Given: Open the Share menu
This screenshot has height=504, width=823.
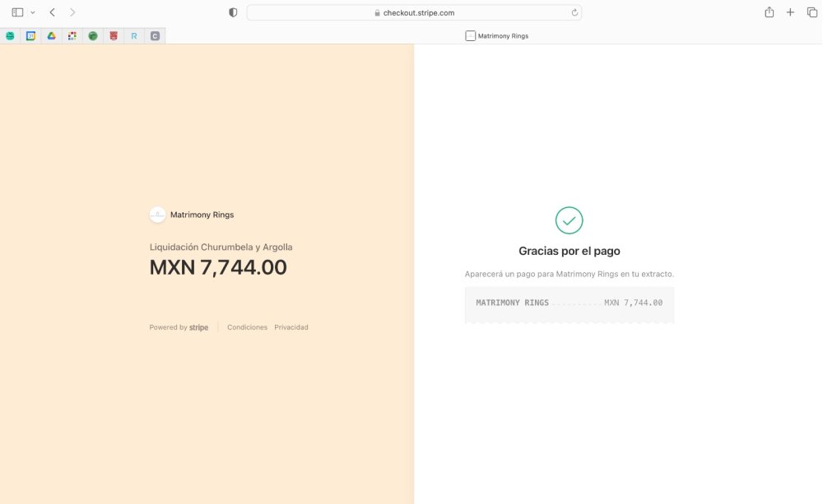Looking at the screenshot, I should pos(769,12).
